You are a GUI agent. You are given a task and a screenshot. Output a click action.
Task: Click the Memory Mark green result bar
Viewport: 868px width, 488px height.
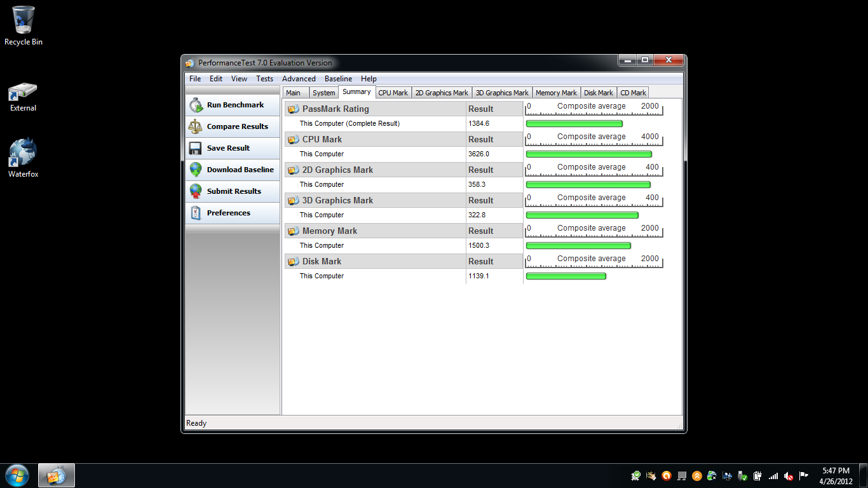[578, 246]
